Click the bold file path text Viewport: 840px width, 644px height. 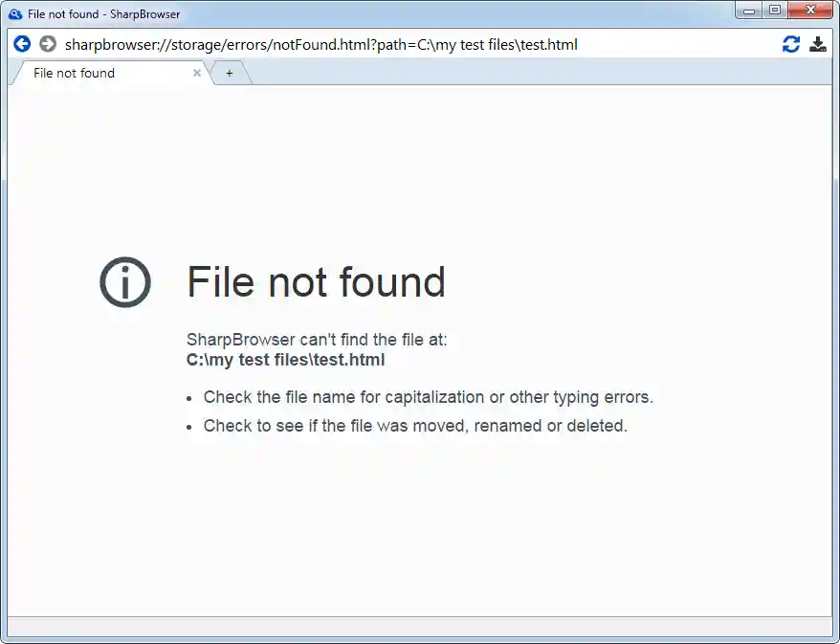(x=285, y=360)
